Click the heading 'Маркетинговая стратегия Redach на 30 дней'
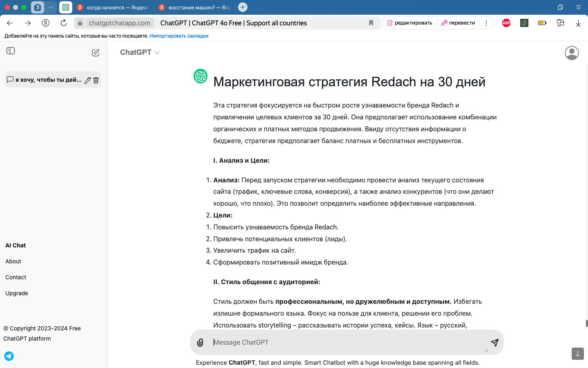 [x=350, y=82]
